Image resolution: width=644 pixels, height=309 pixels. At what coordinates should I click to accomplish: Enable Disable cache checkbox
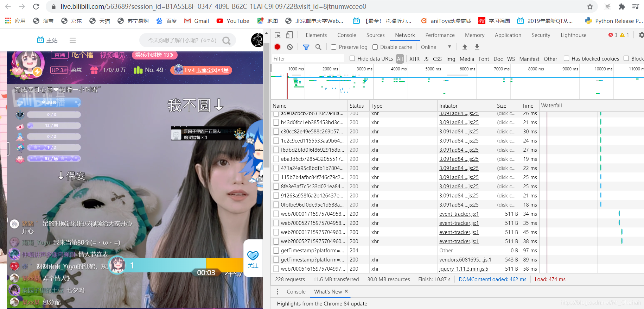pyautogui.click(x=375, y=47)
